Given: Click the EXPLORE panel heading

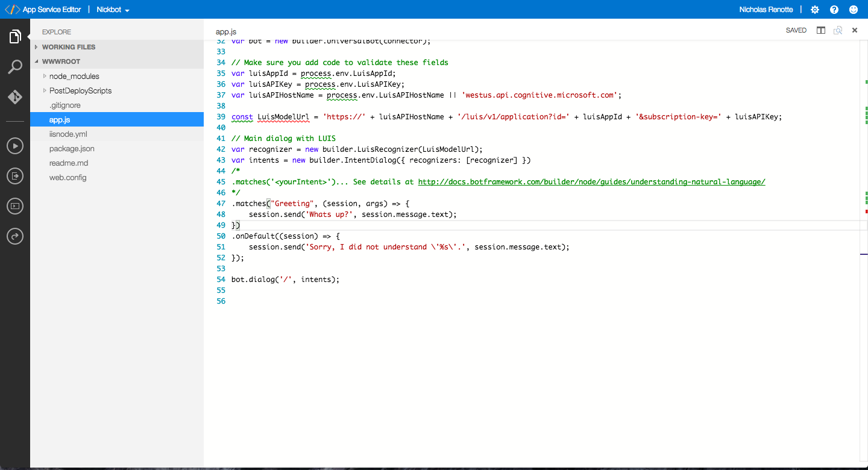Looking at the screenshot, I should click(x=57, y=32).
